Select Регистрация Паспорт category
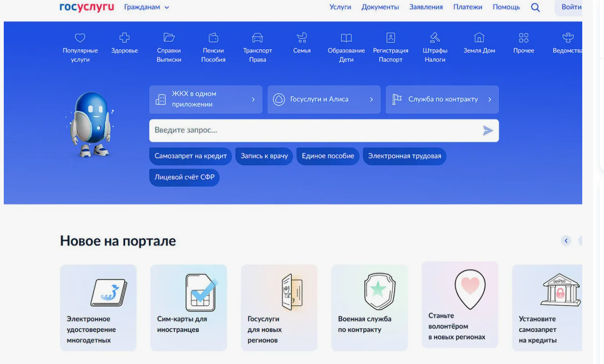 390,45
